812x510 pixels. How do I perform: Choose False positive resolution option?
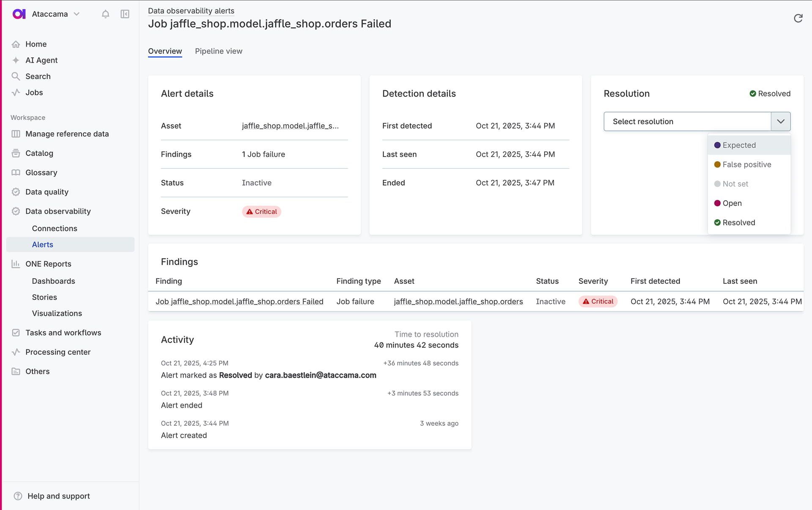tap(746, 165)
